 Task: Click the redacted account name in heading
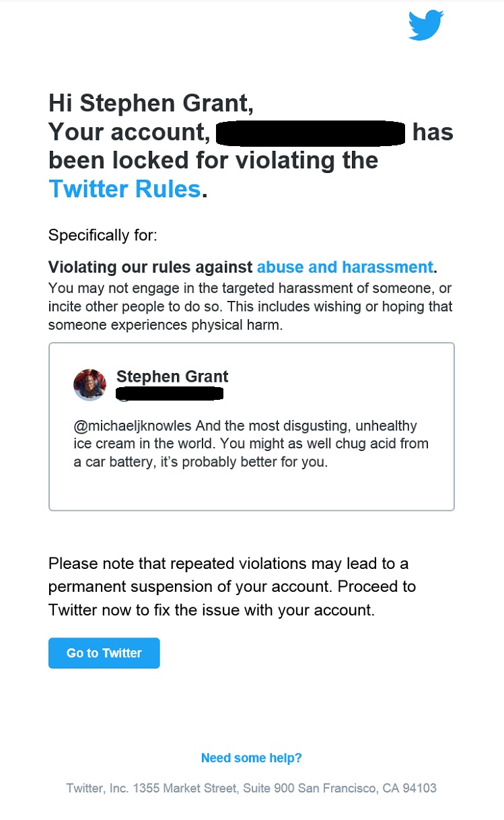point(310,133)
